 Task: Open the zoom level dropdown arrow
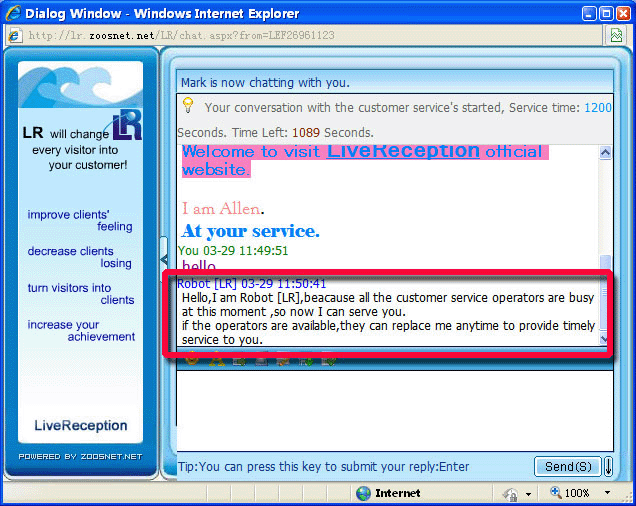pyautogui.click(x=607, y=493)
